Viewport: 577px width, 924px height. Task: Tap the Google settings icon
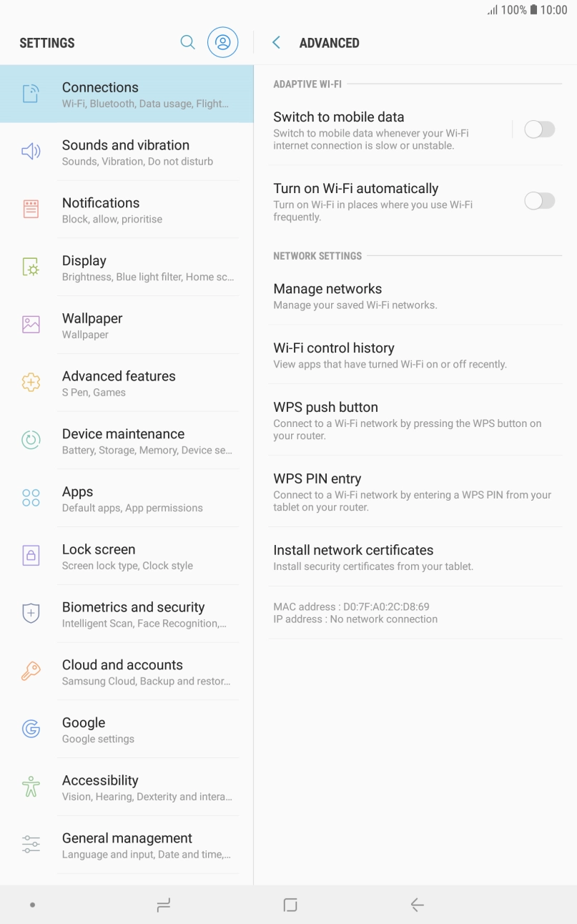pyautogui.click(x=31, y=729)
